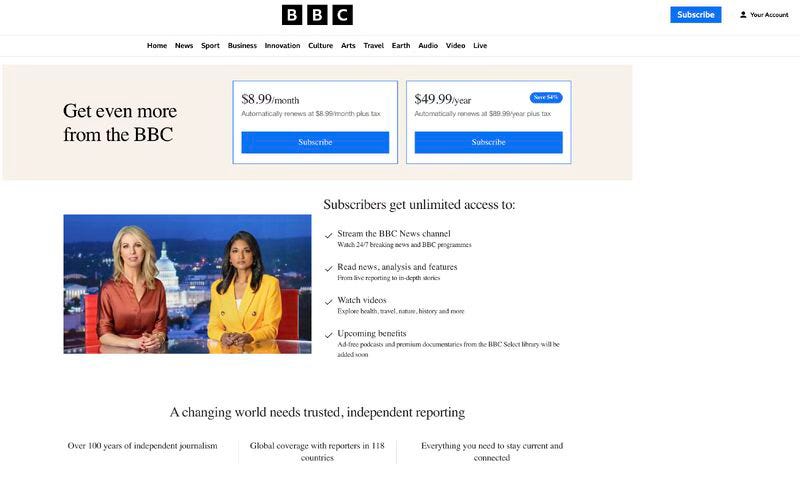Go to the Sport section
The image size is (800, 489).
coord(210,45)
